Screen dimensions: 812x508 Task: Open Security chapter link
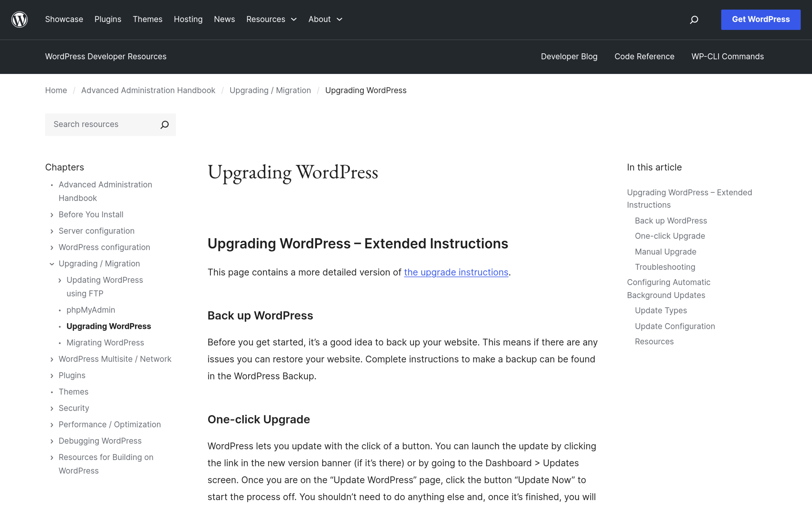click(74, 408)
